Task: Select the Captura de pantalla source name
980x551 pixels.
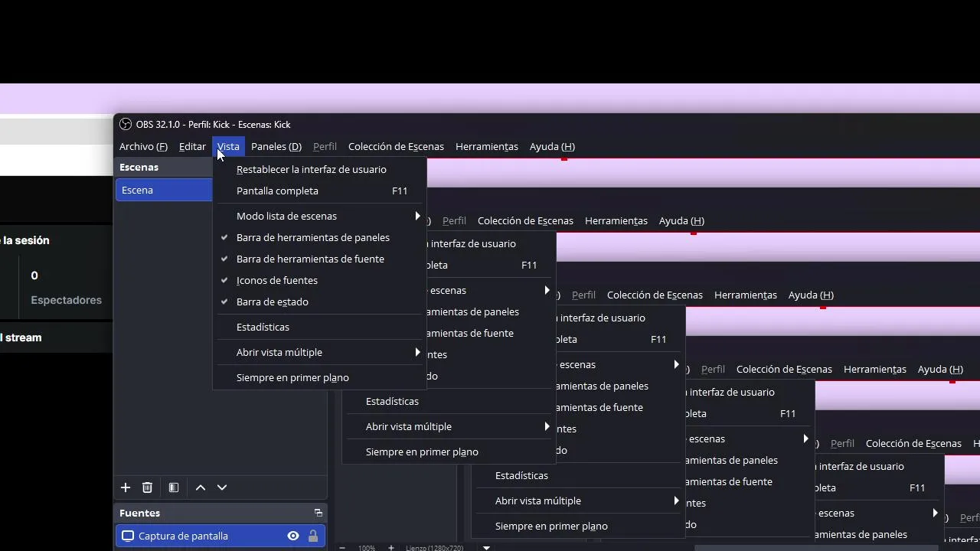Action: [x=183, y=536]
